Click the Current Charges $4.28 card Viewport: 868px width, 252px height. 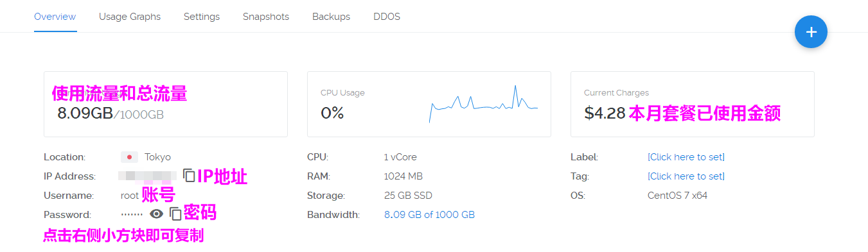[693, 104]
